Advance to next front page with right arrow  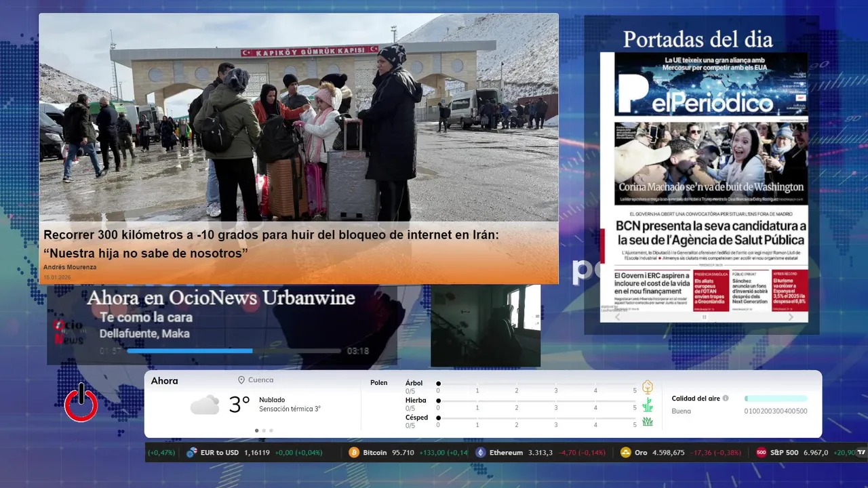coord(791,317)
